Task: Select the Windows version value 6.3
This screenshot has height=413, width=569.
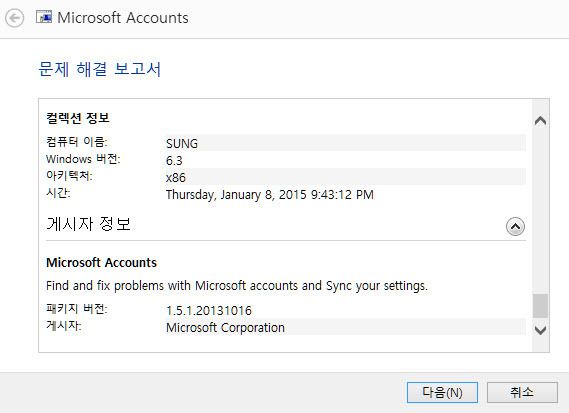Action: [x=174, y=160]
